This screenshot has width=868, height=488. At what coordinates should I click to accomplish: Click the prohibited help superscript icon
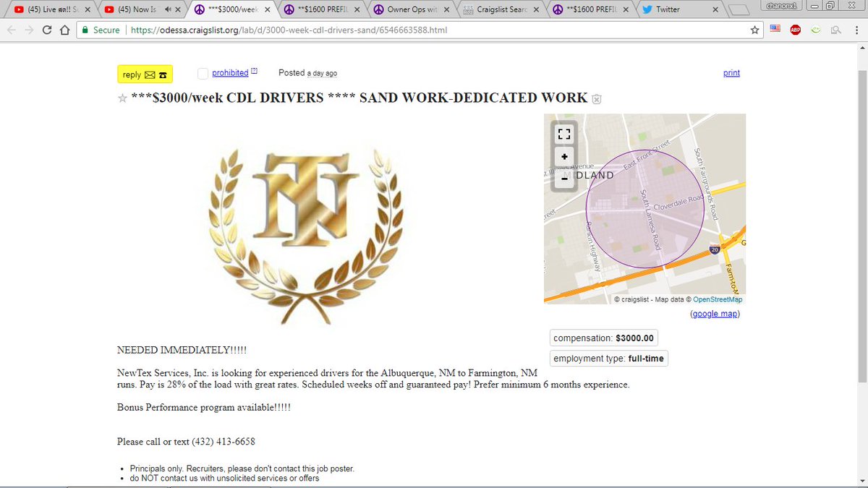(x=254, y=71)
